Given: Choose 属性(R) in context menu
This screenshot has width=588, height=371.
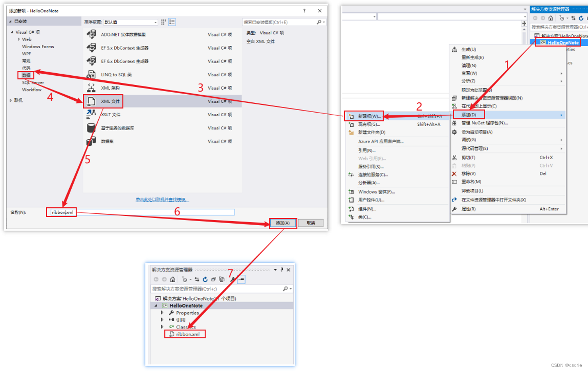Looking at the screenshot, I should point(508,209).
